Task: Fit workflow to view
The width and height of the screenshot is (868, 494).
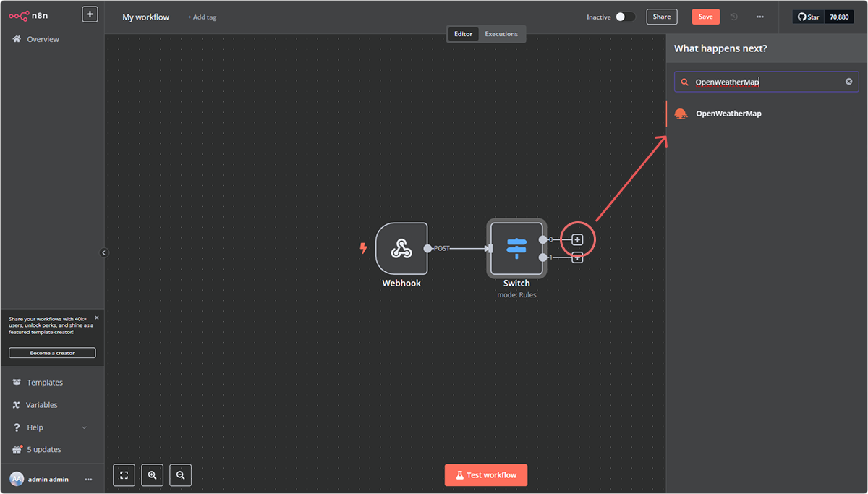Action: [x=124, y=475]
